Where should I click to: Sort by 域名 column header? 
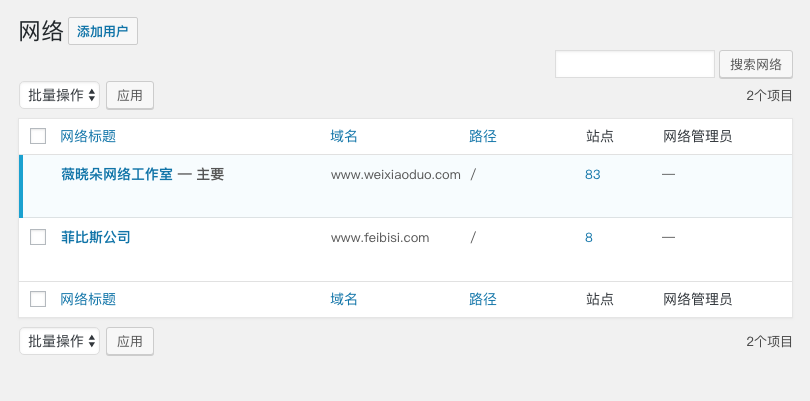coord(344,136)
